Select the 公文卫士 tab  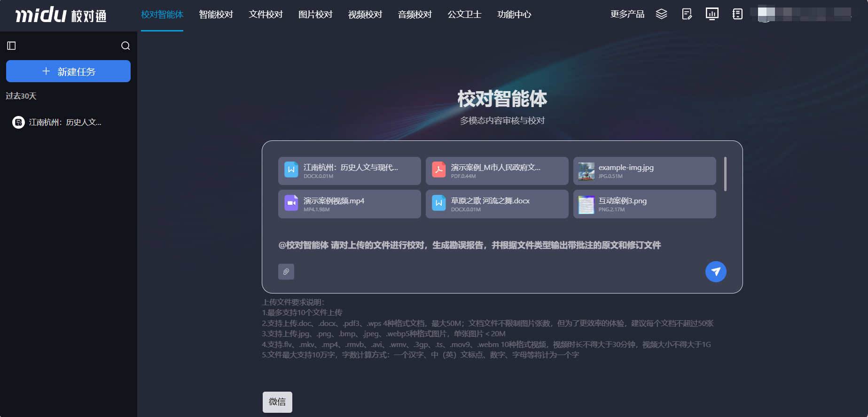point(464,15)
